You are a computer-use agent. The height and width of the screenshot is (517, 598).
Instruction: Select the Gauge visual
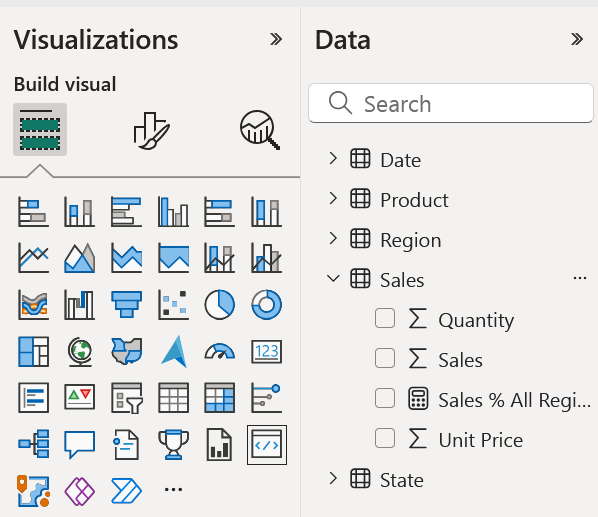pos(220,351)
